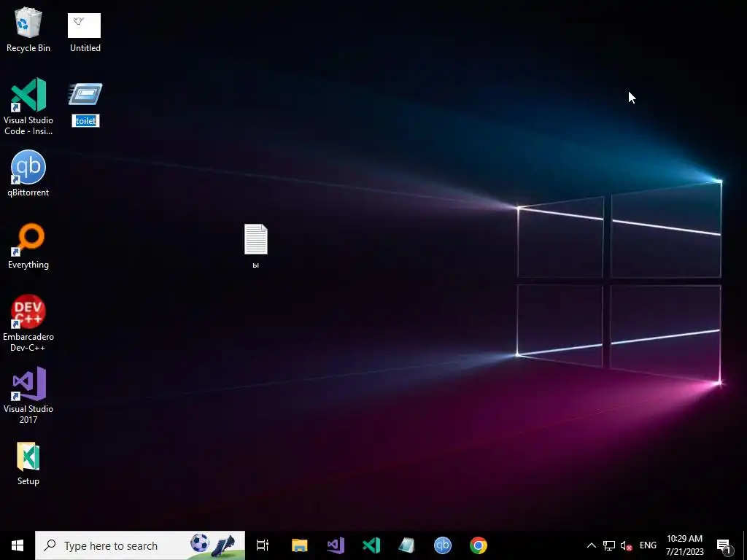
Task: Select the Recycle Bin desktop icon
Action: click(28, 29)
